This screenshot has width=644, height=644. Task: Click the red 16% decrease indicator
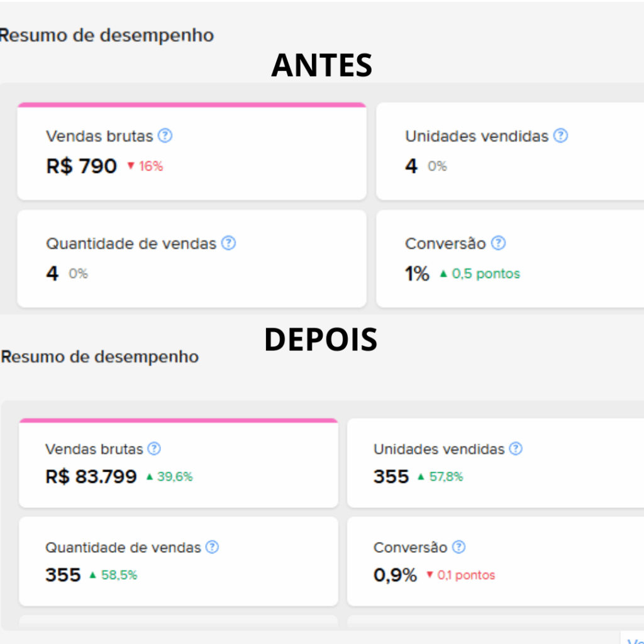click(x=145, y=167)
